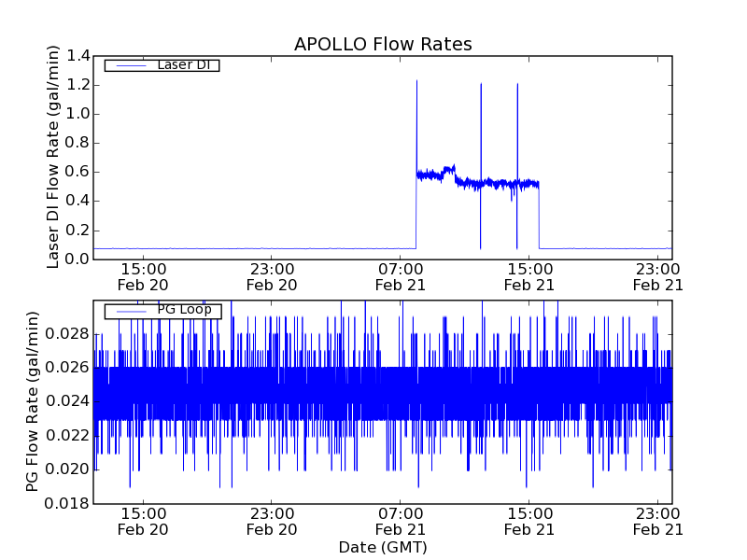Viewport: 747px width, 560px height.
Task: Click the 0.2 tick label on top plot
Action: click(x=78, y=231)
